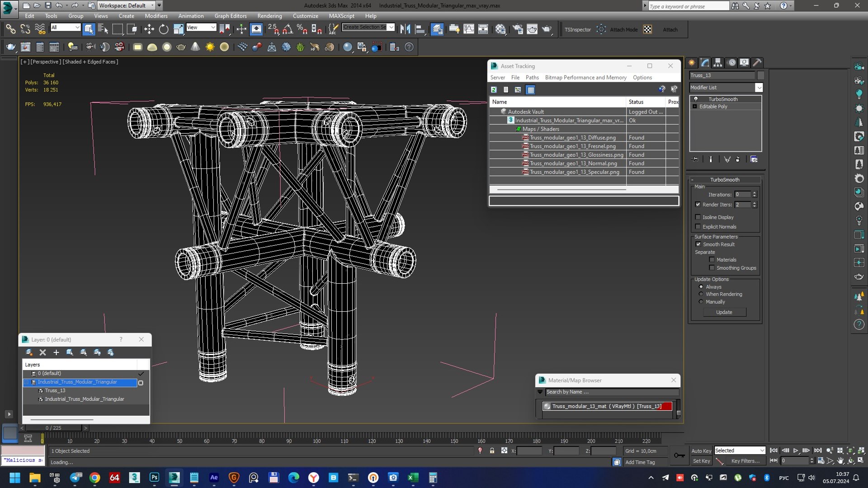Open the Hierarchy command panel tab

[x=718, y=62]
